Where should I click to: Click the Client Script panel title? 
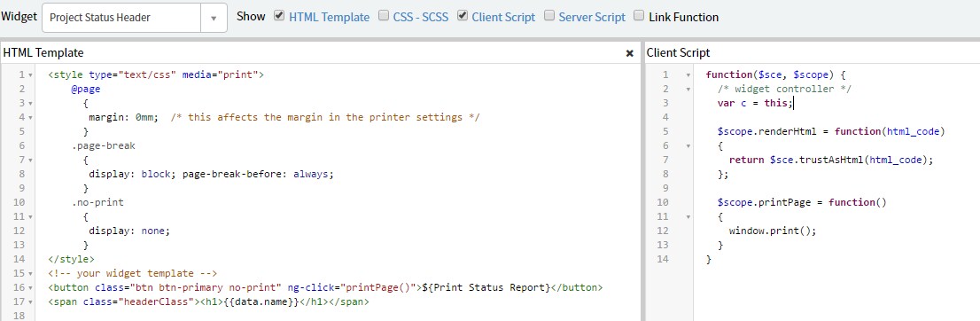click(678, 53)
